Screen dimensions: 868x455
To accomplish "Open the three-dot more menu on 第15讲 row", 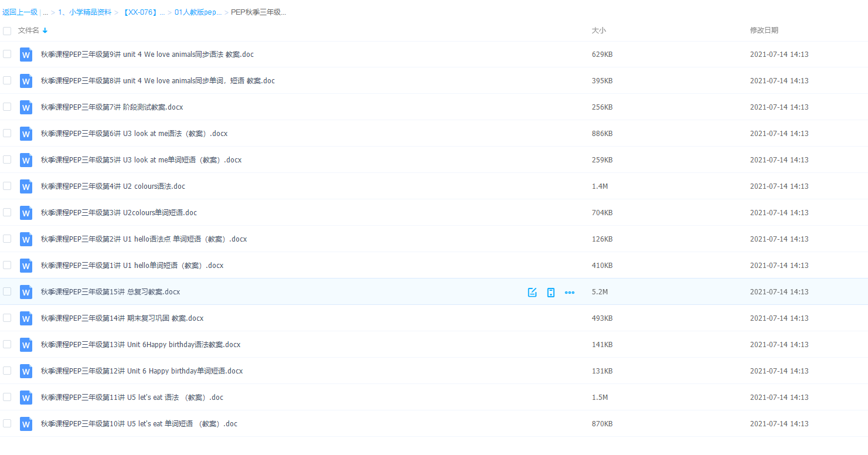I will (x=570, y=292).
